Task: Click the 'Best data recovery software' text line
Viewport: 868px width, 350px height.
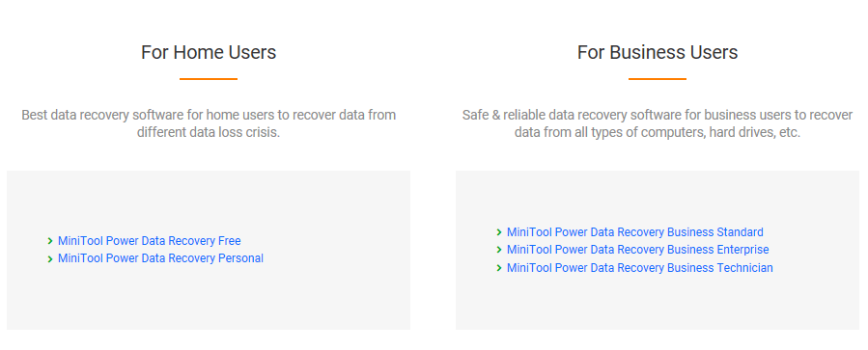Action: click(209, 116)
